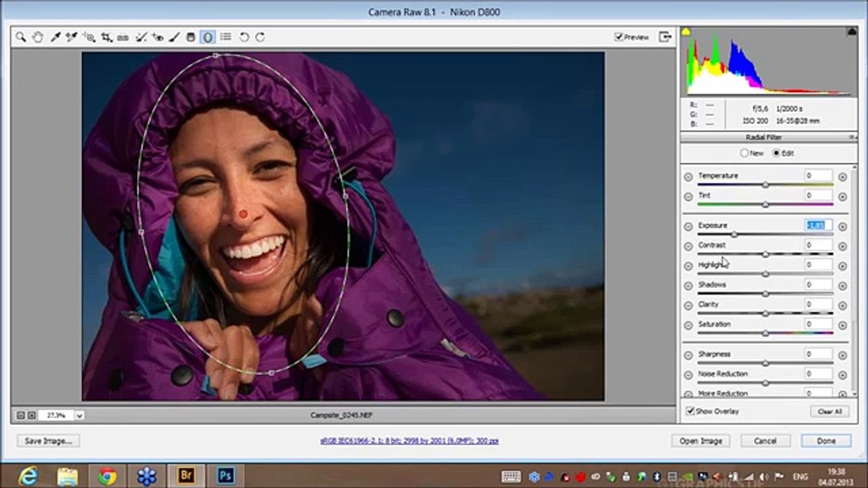Select the Red Eye Removal tool

coord(158,37)
